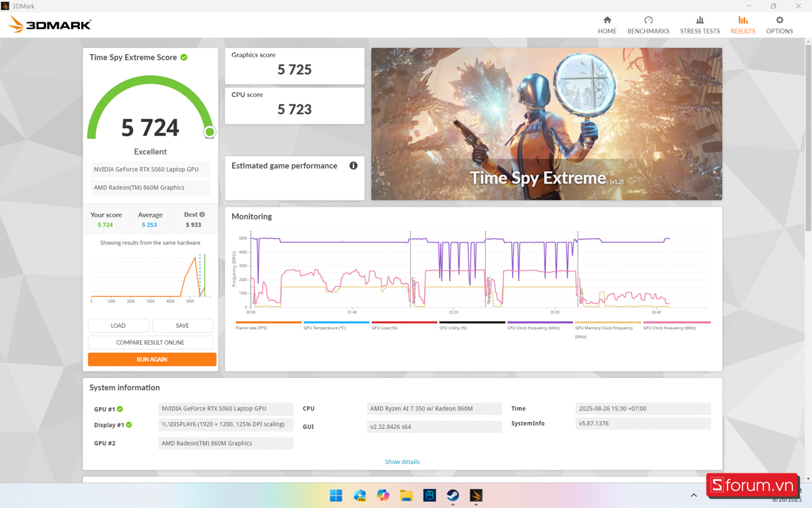
Task: Click the SAVE button
Action: click(x=183, y=326)
